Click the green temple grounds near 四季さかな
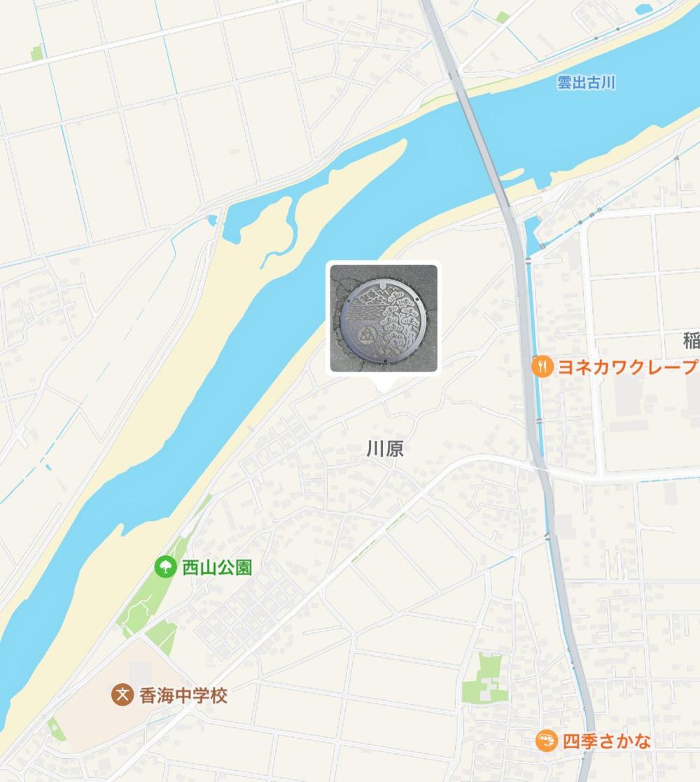The height and width of the screenshot is (782, 700). coord(484,679)
